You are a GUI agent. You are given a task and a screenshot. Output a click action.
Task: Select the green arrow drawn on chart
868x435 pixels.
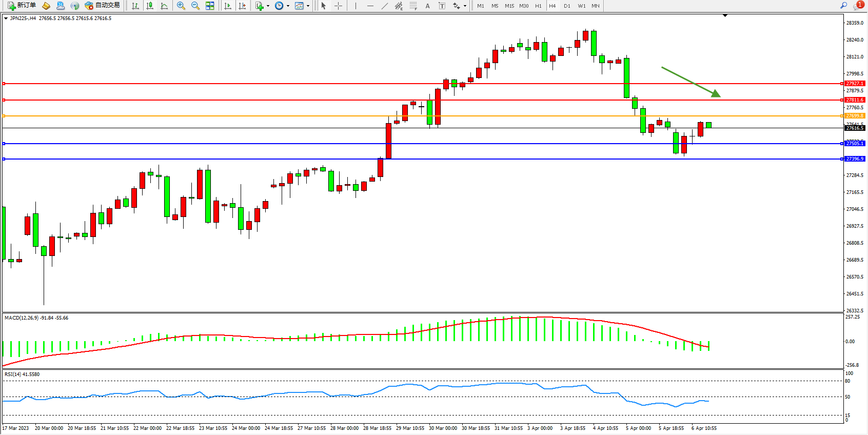point(690,82)
